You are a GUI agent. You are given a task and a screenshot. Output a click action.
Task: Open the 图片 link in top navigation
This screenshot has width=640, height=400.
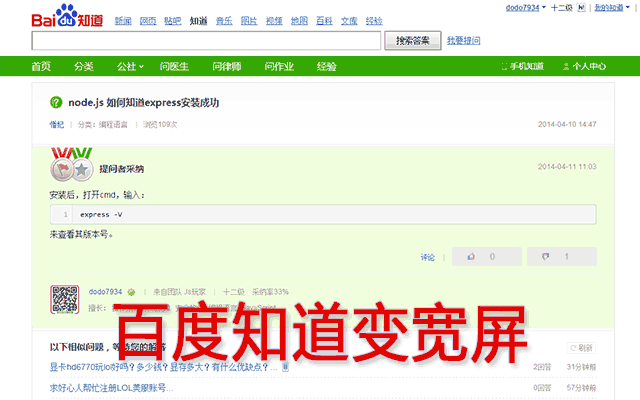(x=249, y=21)
